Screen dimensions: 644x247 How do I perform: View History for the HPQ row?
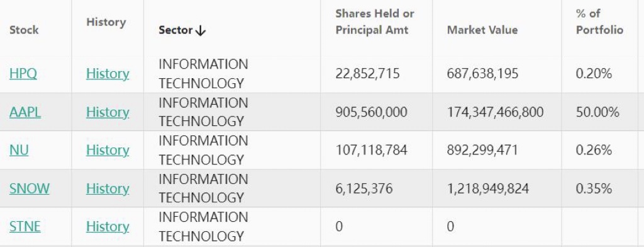click(x=108, y=74)
